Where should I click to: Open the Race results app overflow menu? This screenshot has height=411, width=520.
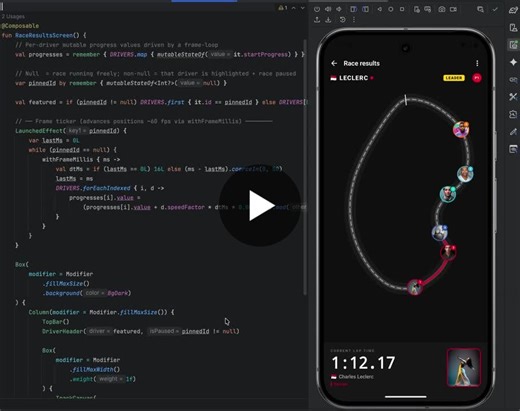[x=477, y=63]
